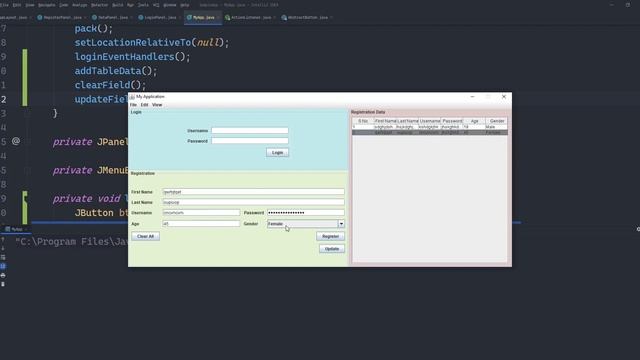The image size is (640, 360).
Task: Open IntelliJ Build menu
Action: pos(118,5)
